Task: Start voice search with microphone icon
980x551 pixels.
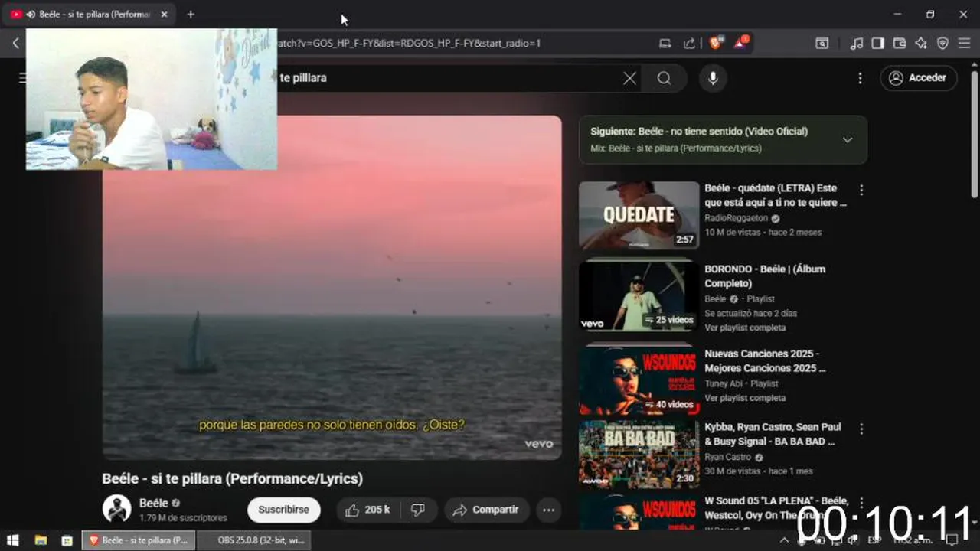Action: coord(713,78)
